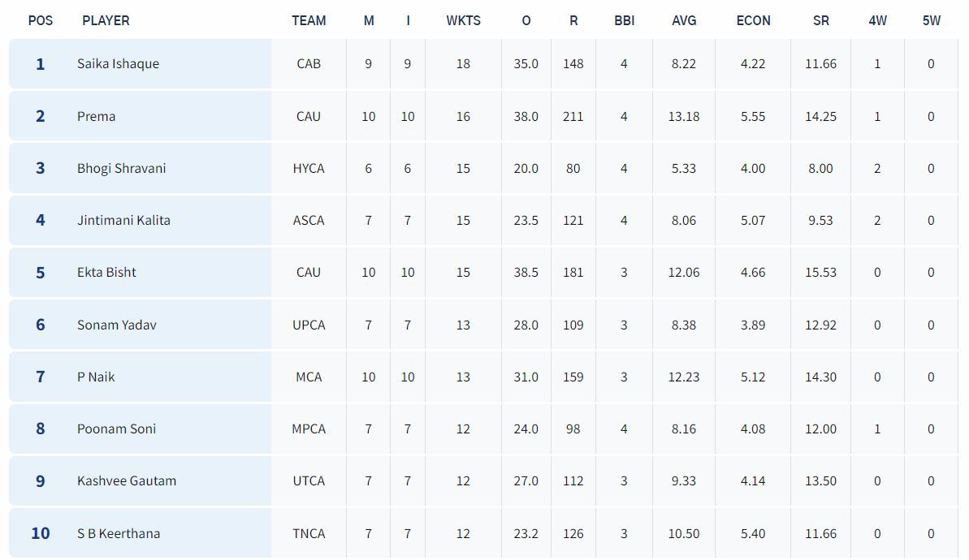Viewport: 969px width, 560px height.
Task: Click S B Keerthana's name
Action: (118, 533)
